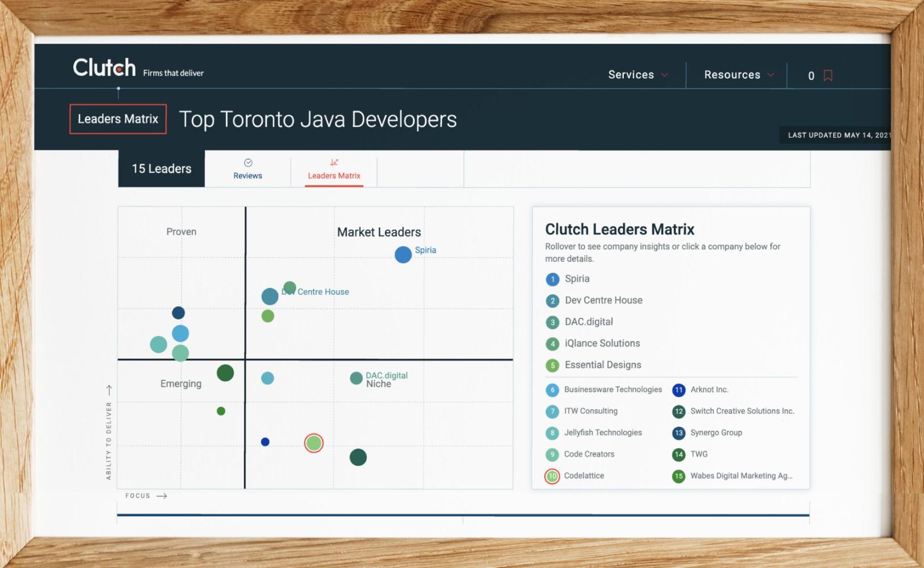Click the bookmark icon in header
Viewport: 924px width, 568px height.
pos(828,75)
